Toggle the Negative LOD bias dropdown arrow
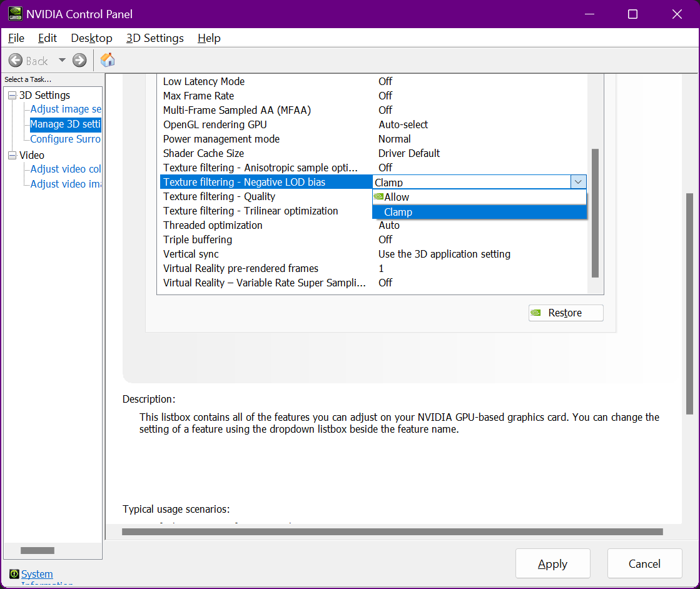This screenshot has width=700, height=589. (578, 182)
